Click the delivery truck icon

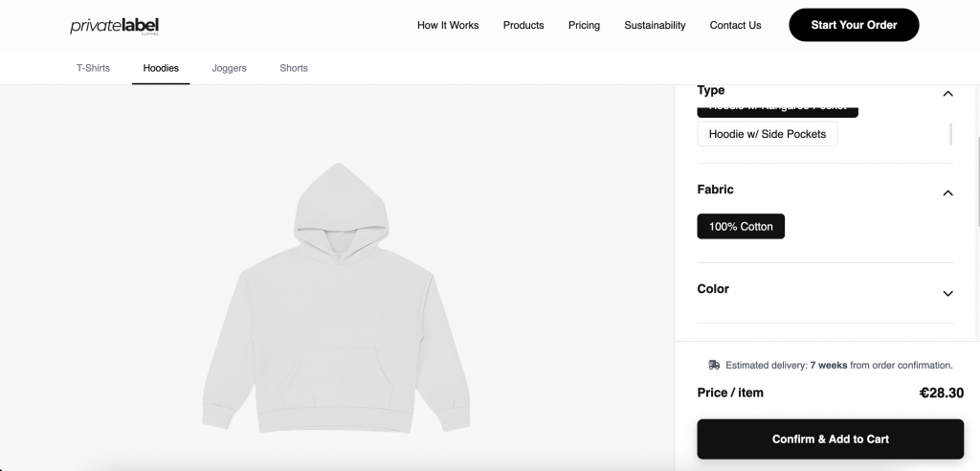(714, 365)
